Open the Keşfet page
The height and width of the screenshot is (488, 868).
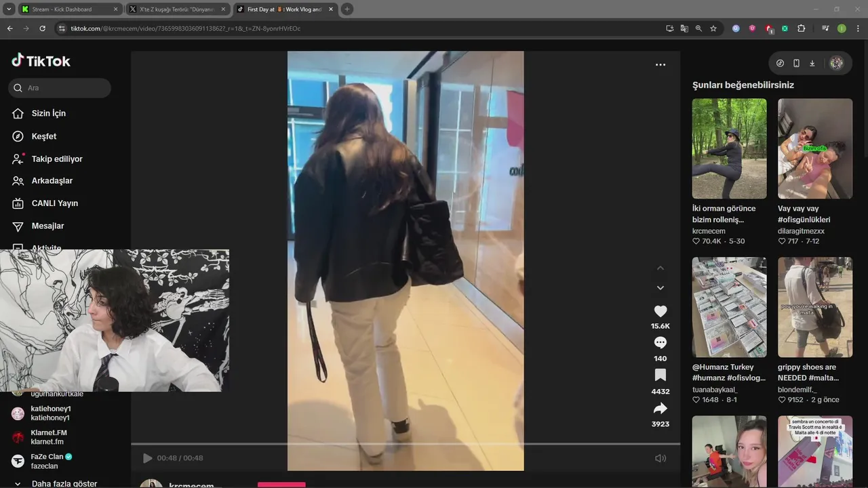(x=44, y=136)
